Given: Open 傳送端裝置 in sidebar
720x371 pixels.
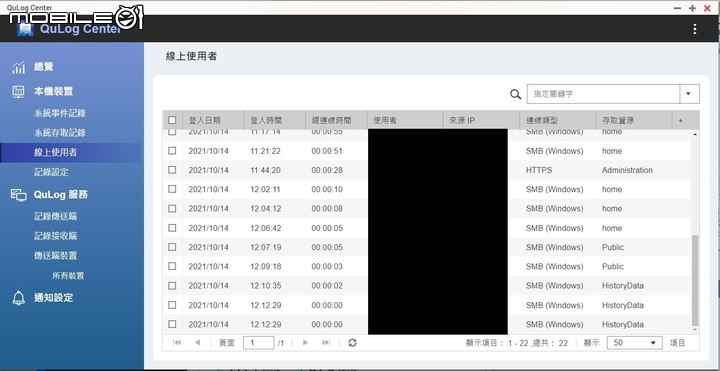Looking at the screenshot, I should coord(55,256).
